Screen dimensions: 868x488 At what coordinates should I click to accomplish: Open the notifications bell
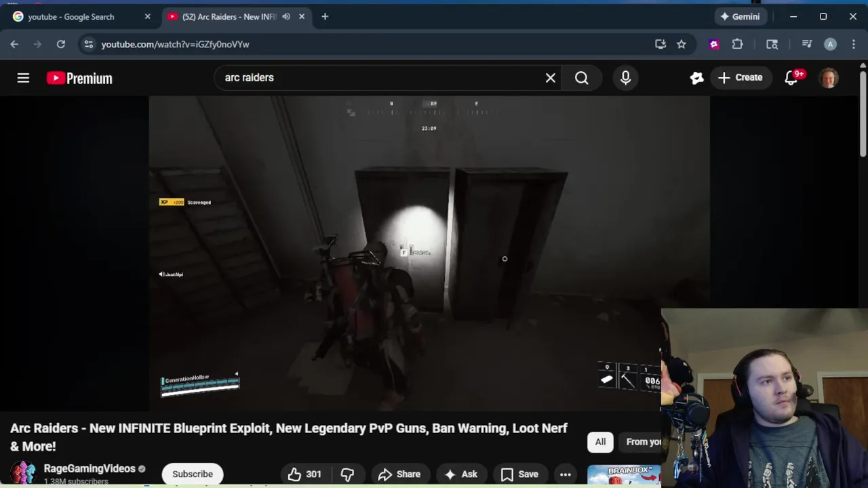point(791,78)
